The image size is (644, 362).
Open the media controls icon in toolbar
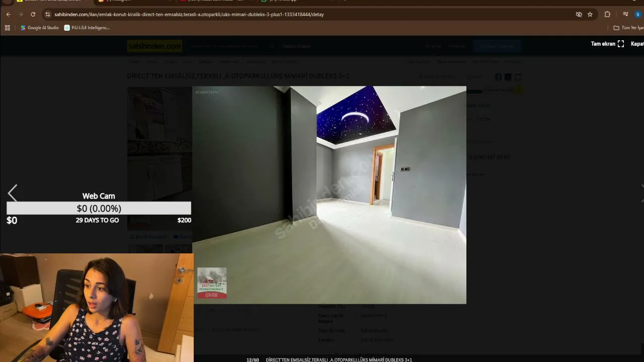tap(625, 15)
